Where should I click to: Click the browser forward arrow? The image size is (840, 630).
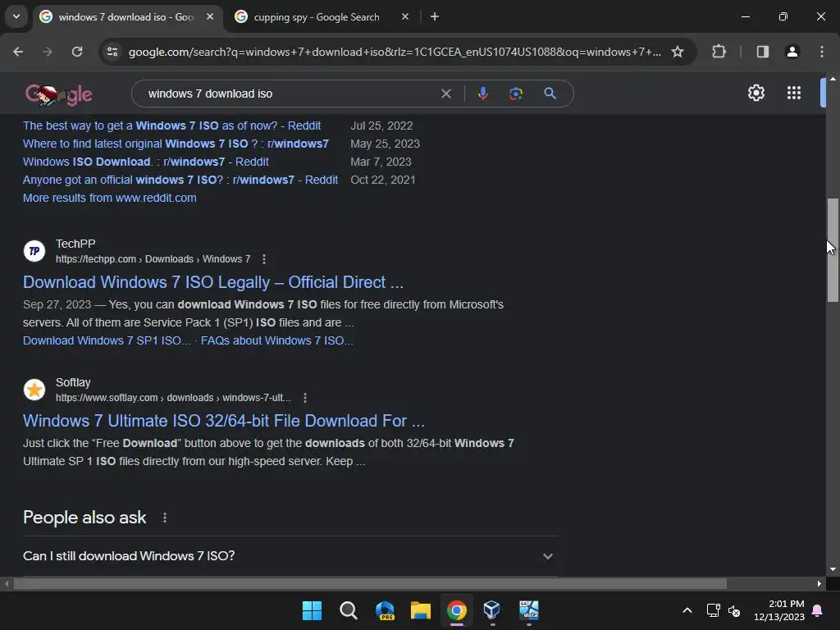point(48,52)
